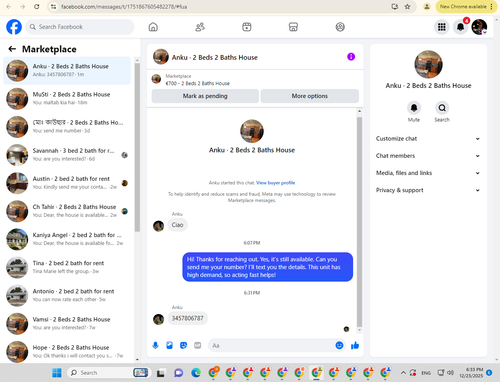This screenshot has height=382, width=500.
Task: Attach a photo file to message
Action: click(169, 345)
